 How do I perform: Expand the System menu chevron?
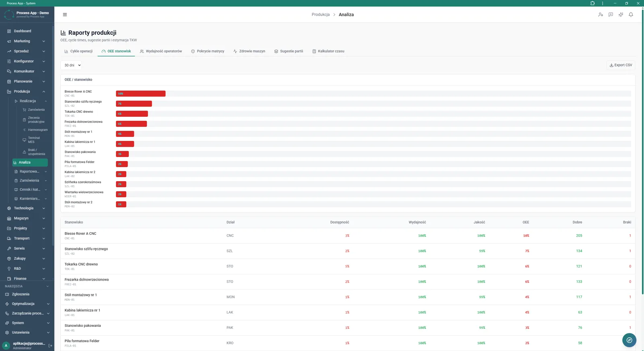pos(48,323)
